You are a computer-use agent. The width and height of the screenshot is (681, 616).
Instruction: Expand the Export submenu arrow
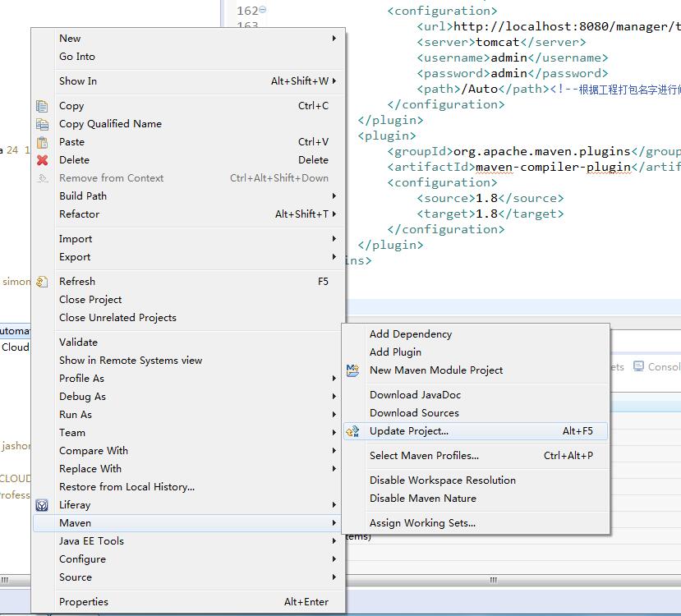334,256
